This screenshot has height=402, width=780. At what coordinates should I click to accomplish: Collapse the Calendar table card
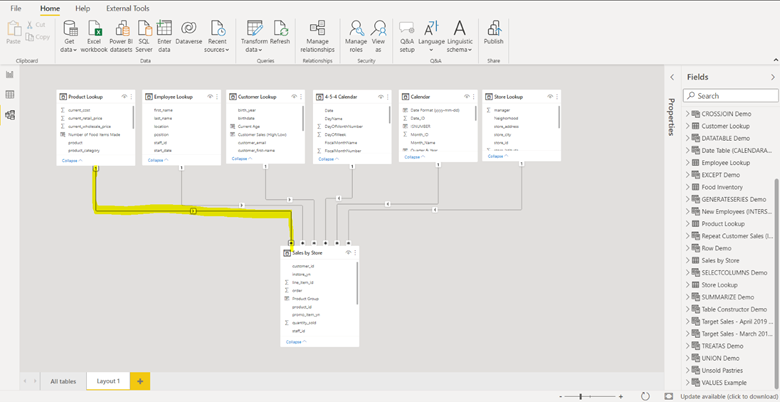[x=415, y=157]
